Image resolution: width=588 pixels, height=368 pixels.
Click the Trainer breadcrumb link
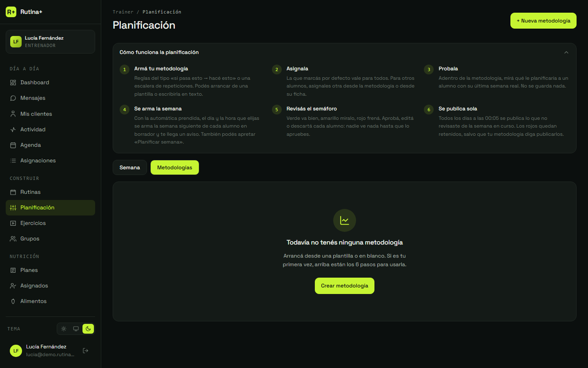pos(123,12)
